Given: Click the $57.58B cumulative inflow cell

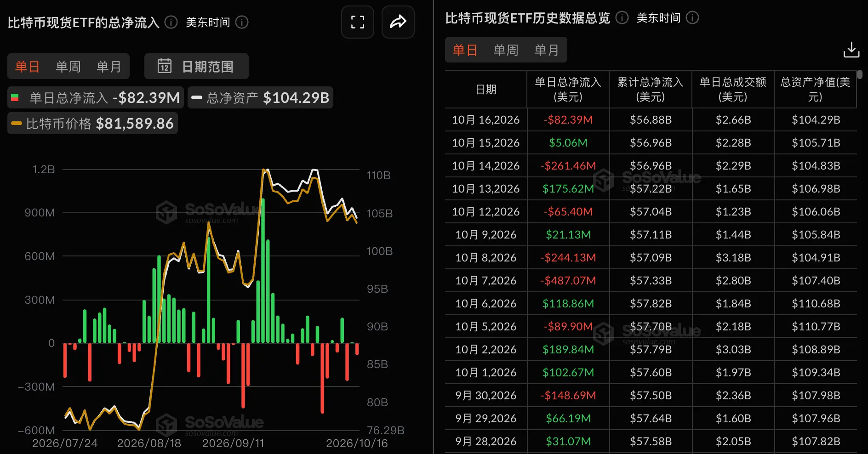Looking at the screenshot, I should point(651,441).
